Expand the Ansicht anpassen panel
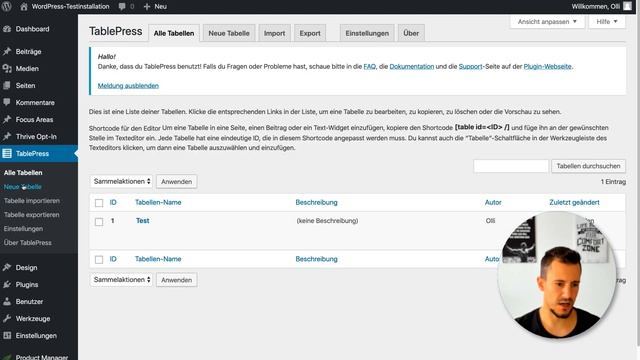 point(547,22)
